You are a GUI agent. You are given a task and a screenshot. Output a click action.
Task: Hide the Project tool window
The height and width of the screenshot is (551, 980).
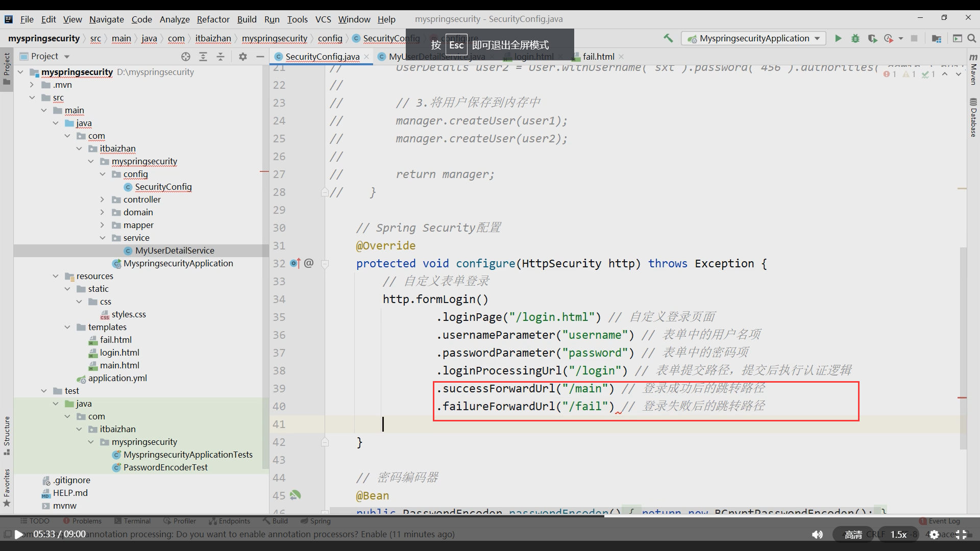coord(260,57)
